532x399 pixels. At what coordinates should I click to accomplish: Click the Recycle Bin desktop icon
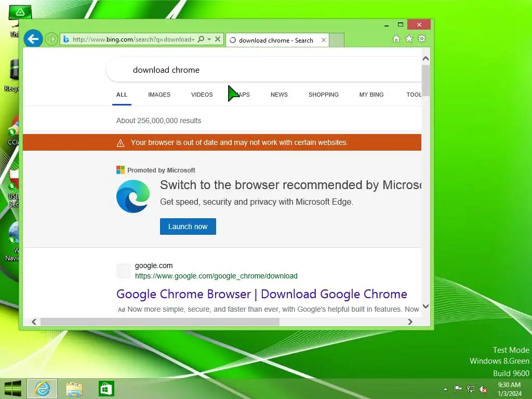[x=12, y=75]
